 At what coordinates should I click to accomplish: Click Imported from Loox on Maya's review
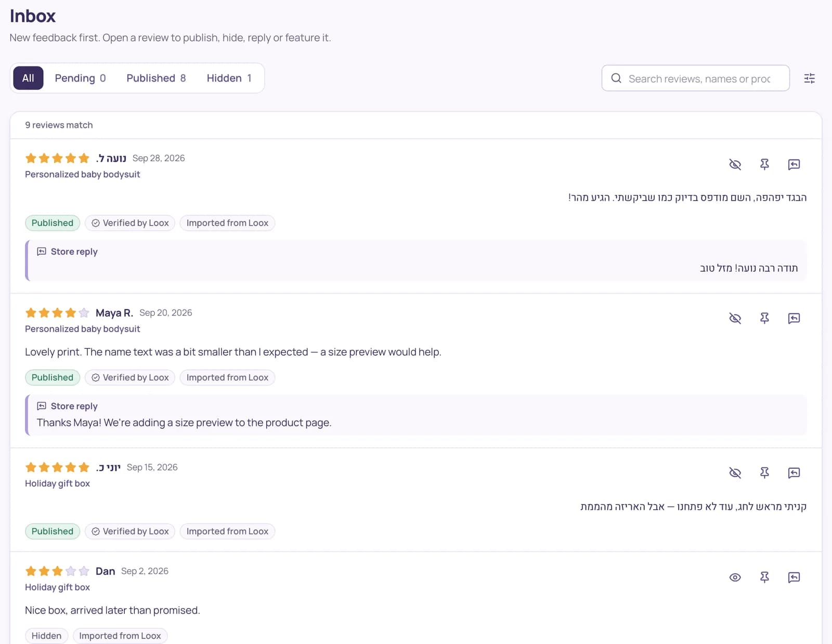click(x=227, y=377)
